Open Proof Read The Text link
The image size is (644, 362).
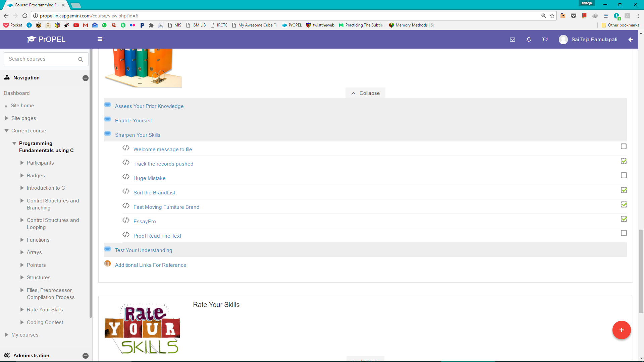point(157,236)
